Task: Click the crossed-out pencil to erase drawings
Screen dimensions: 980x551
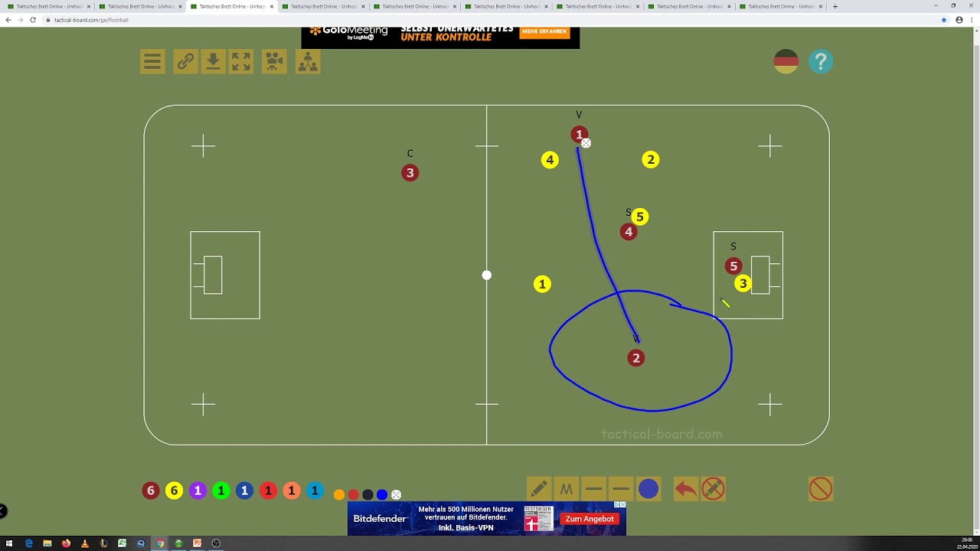Action: tap(713, 489)
